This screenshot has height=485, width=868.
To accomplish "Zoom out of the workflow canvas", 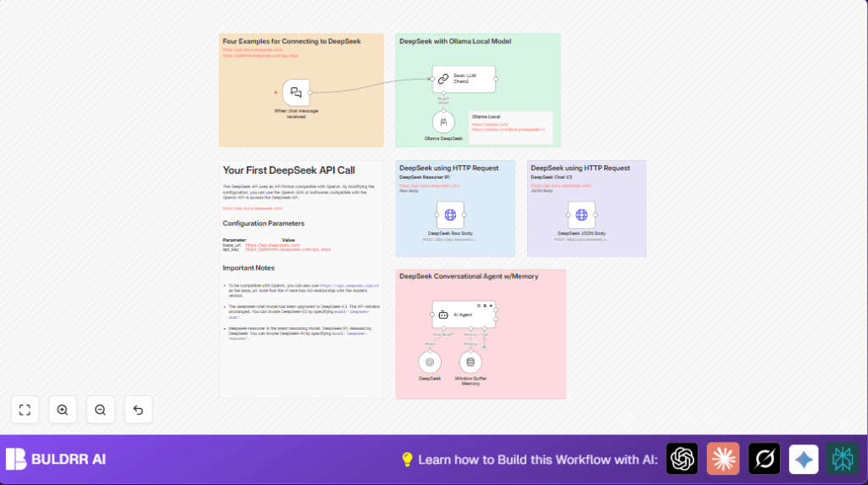I will tap(100, 410).
